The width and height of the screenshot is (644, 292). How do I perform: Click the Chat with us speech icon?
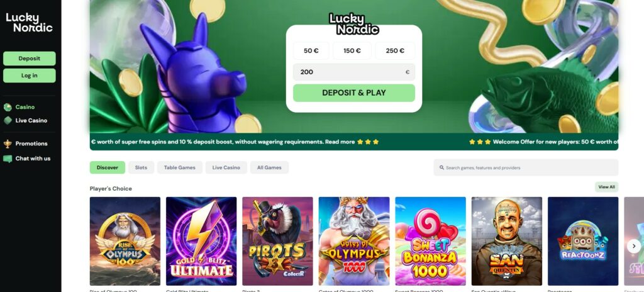(8, 159)
